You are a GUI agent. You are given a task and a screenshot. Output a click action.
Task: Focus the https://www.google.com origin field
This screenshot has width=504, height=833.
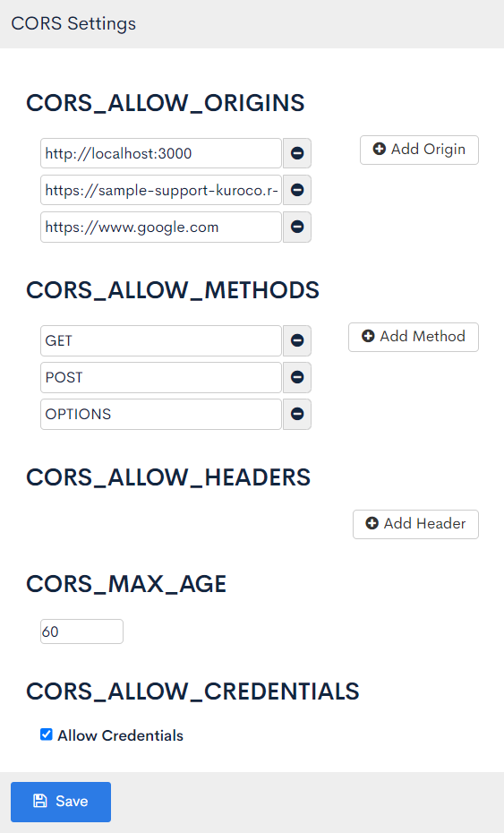(x=161, y=227)
